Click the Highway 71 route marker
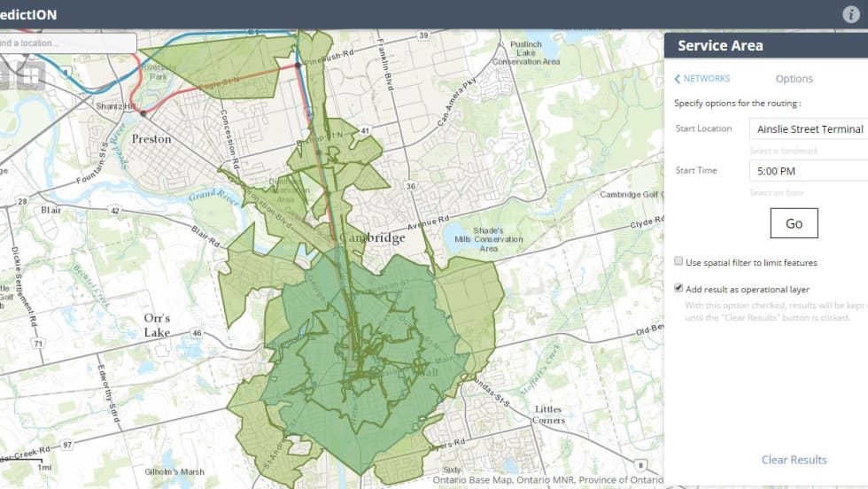 [38, 343]
